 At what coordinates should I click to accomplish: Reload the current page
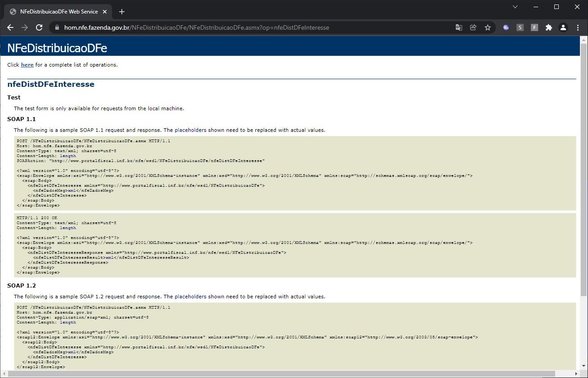39,27
